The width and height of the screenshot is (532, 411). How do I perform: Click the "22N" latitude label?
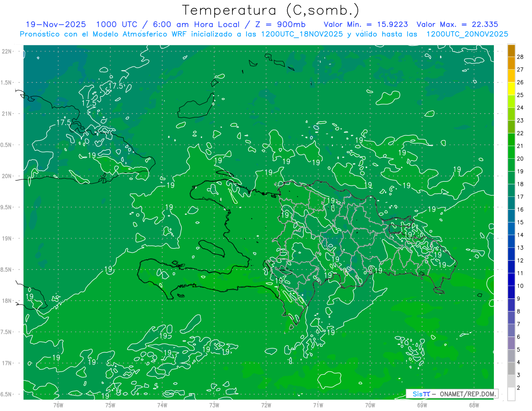point(7,51)
